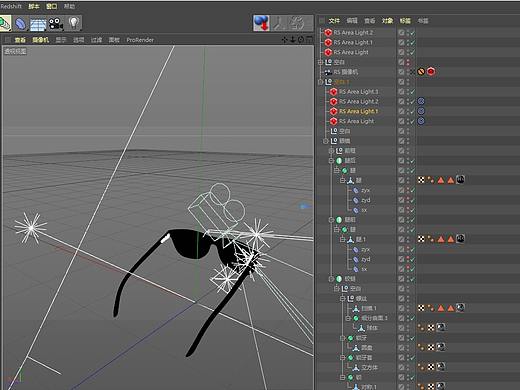The image size is (520, 390).
Task: Open the Redshift menu
Action: tap(11, 6)
